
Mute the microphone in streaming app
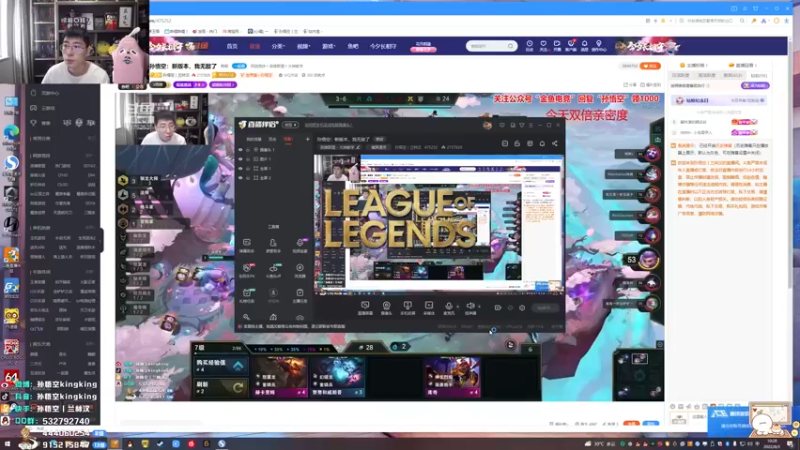(x=448, y=306)
